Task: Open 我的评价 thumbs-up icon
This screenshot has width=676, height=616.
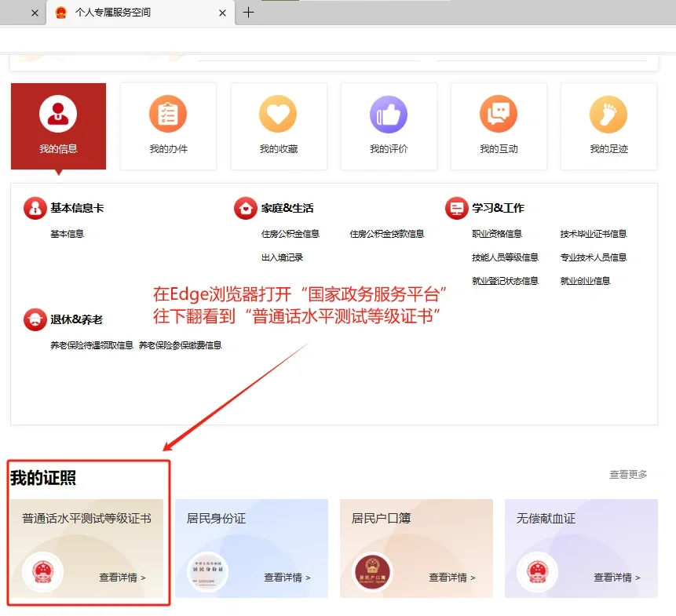Action: coord(389,115)
